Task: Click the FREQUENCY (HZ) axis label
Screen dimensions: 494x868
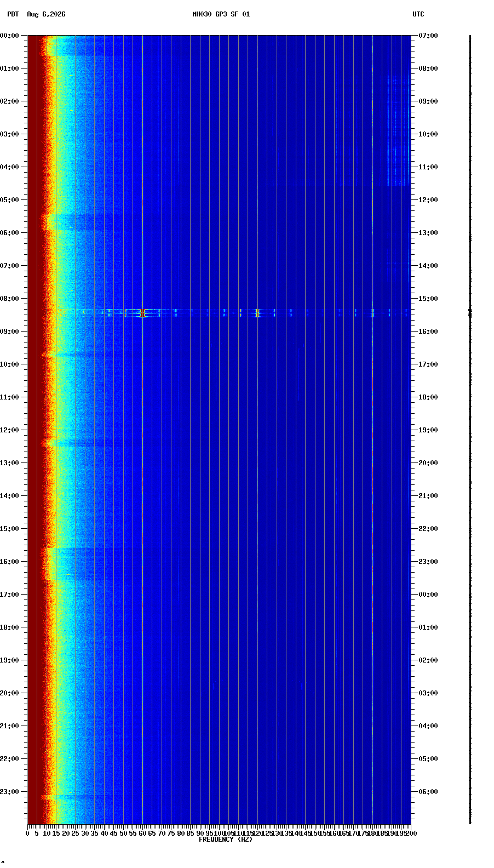Action: (225, 840)
